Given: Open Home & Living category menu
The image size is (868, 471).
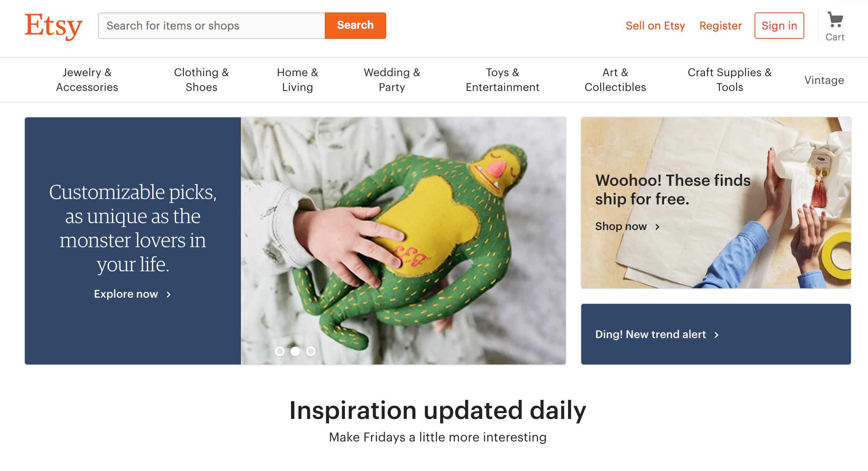Looking at the screenshot, I should click(x=298, y=80).
